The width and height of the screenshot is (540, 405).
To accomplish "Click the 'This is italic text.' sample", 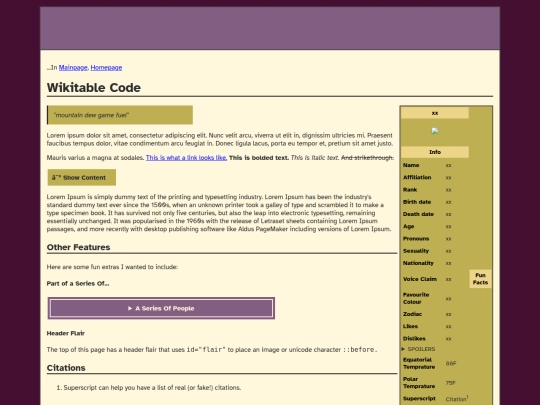I will click(x=315, y=158).
